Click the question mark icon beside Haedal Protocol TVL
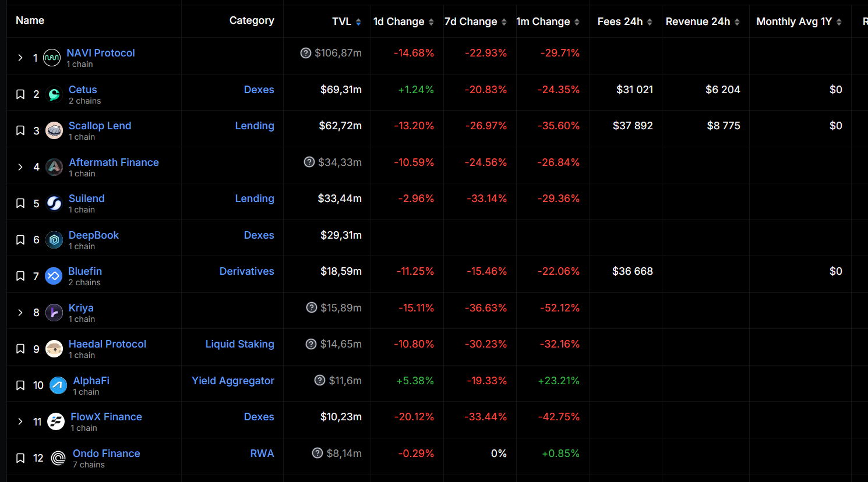This screenshot has height=482, width=868. [311, 344]
